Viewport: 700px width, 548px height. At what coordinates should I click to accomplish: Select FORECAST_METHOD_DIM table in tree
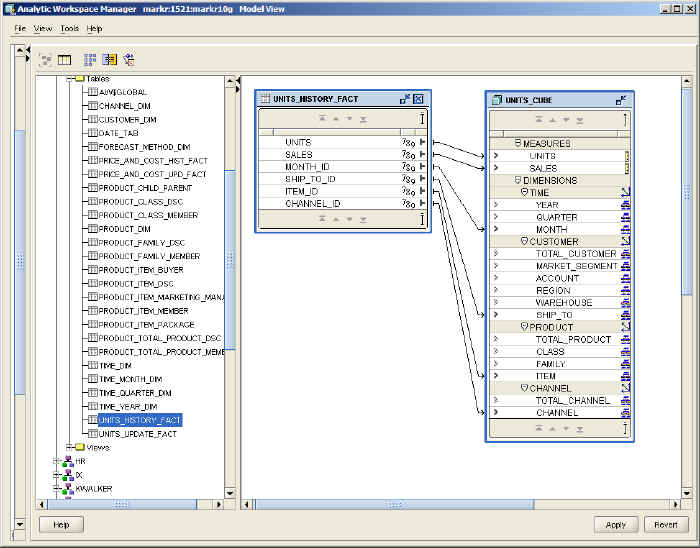[145, 147]
